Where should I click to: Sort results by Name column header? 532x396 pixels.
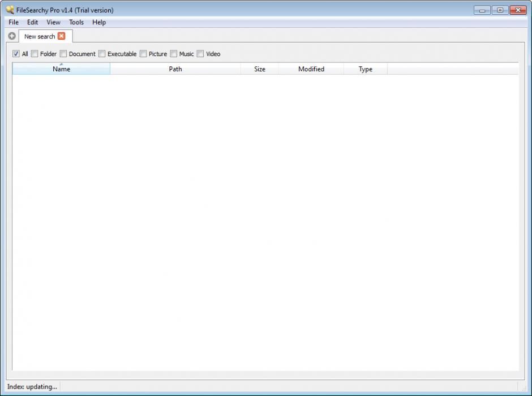62,69
